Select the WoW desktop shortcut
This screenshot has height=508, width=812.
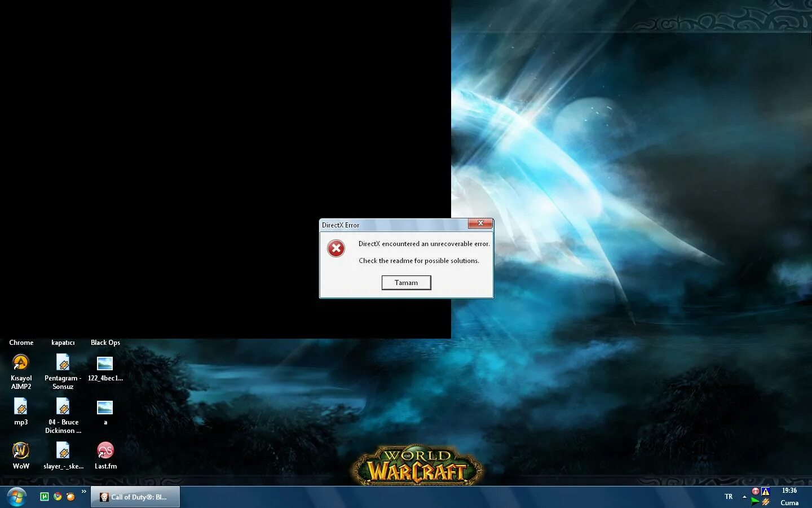pos(21,456)
